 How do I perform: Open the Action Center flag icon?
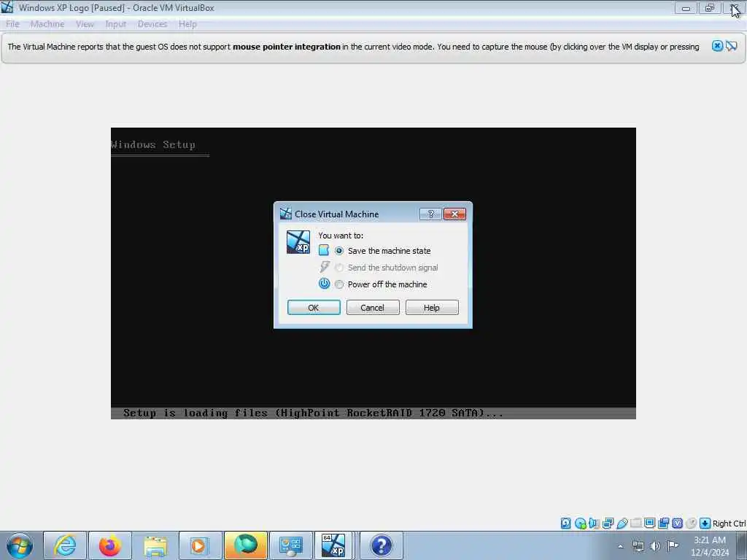(673, 545)
